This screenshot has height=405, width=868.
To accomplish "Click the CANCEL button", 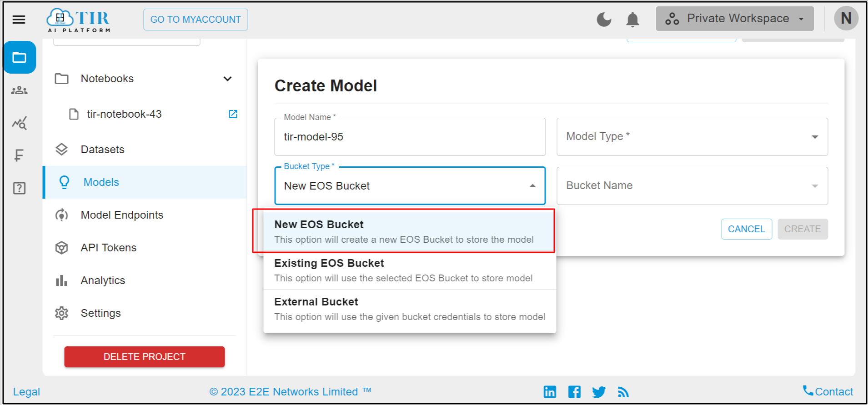I will tap(746, 229).
